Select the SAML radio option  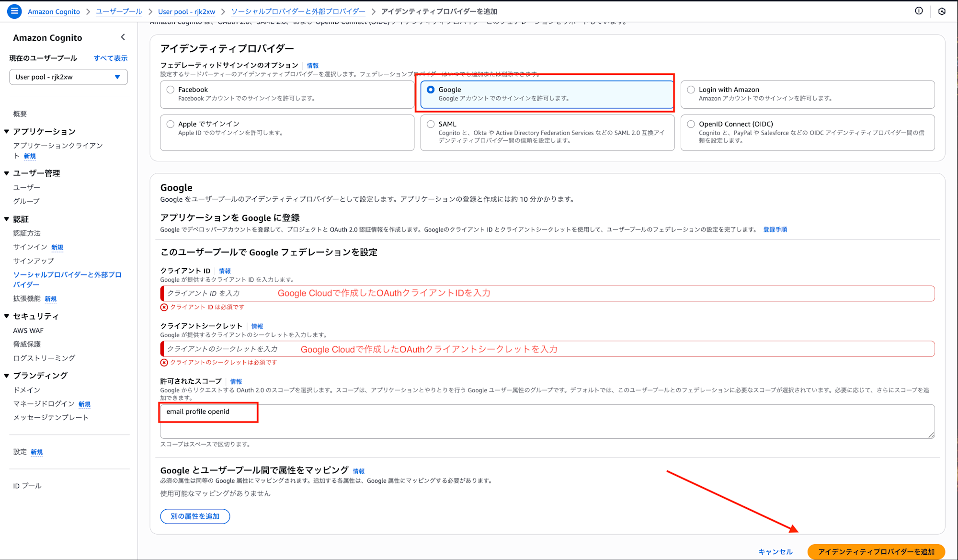click(431, 124)
